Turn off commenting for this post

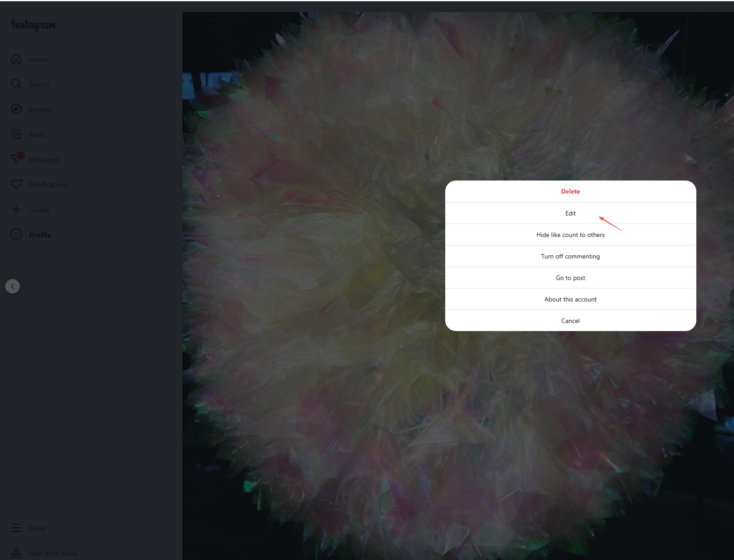click(570, 256)
